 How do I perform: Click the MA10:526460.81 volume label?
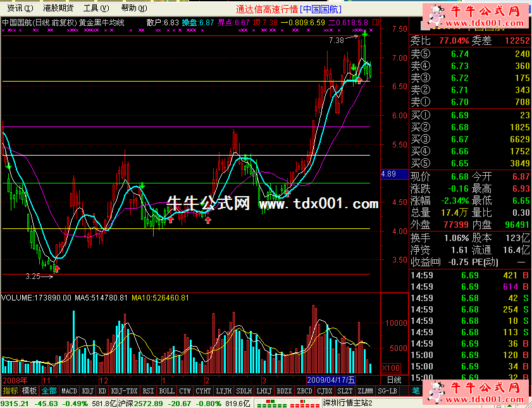(160, 298)
